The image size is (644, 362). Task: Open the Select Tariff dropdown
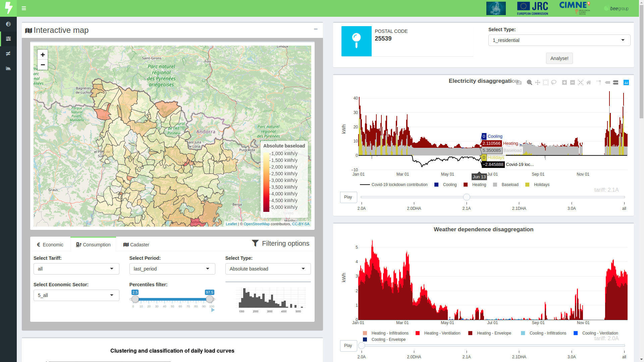click(x=76, y=269)
